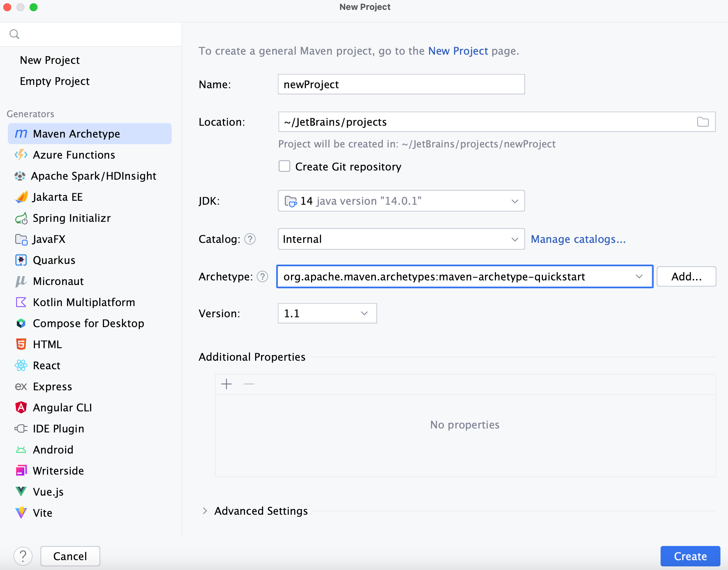Click the Spring Initializr leaf icon

(21, 218)
